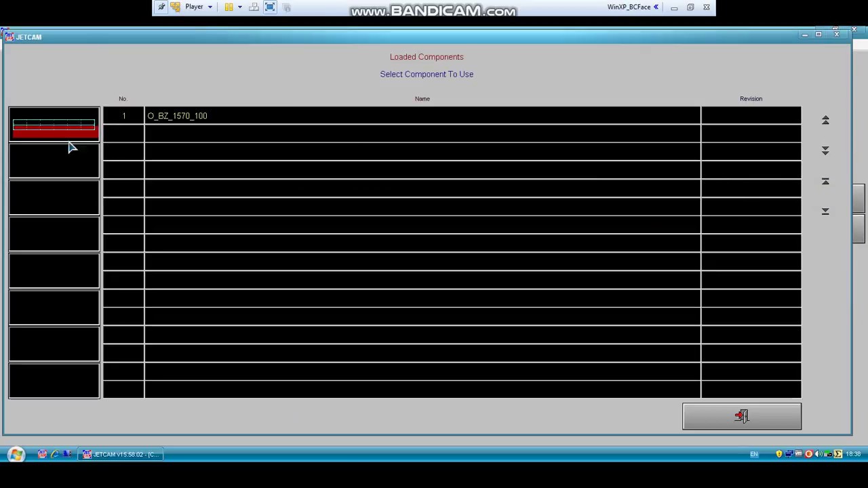Jump to top of component list
The image size is (868, 488).
pyautogui.click(x=825, y=181)
